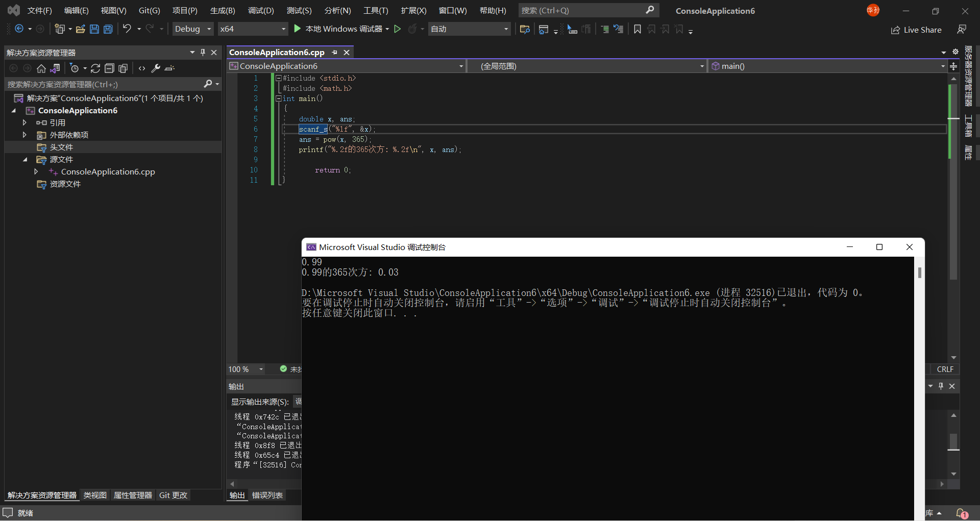The width and height of the screenshot is (980, 521).
Task: Expand the 引用 tree node
Action: (x=24, y=122)
